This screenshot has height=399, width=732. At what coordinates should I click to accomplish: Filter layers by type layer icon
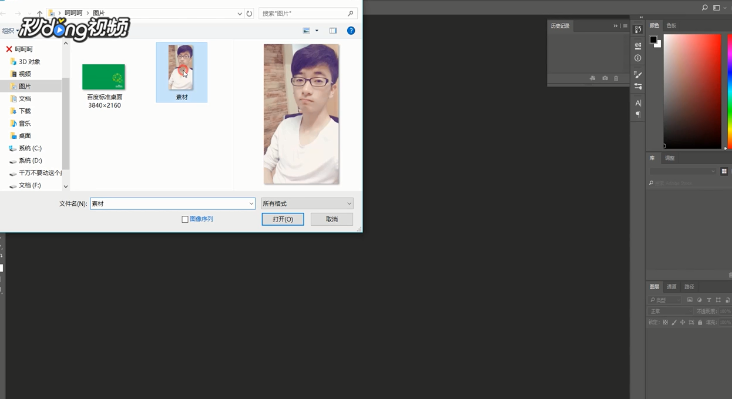pyautogui.click(x=709, y=300)
